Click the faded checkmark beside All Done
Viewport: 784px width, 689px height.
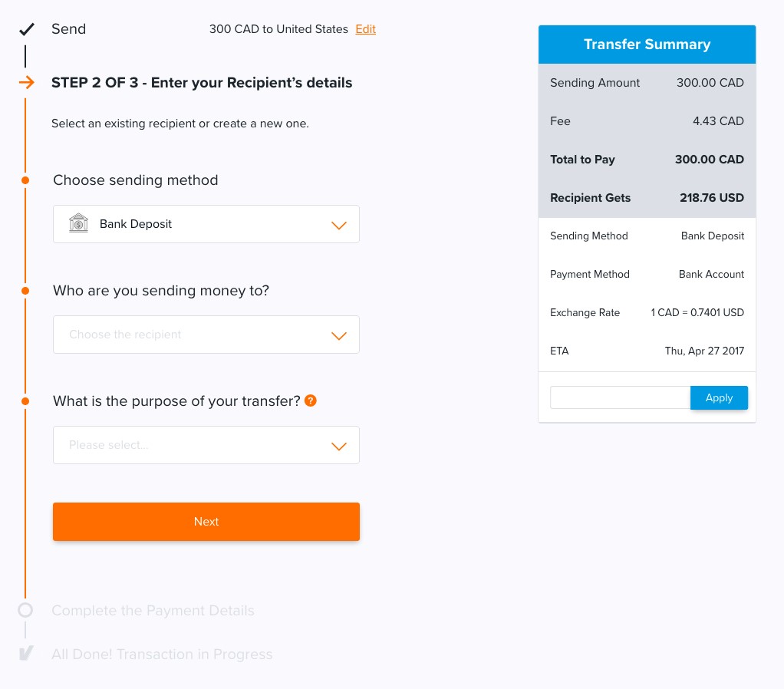pyautogui.click(x=26, y=654)
